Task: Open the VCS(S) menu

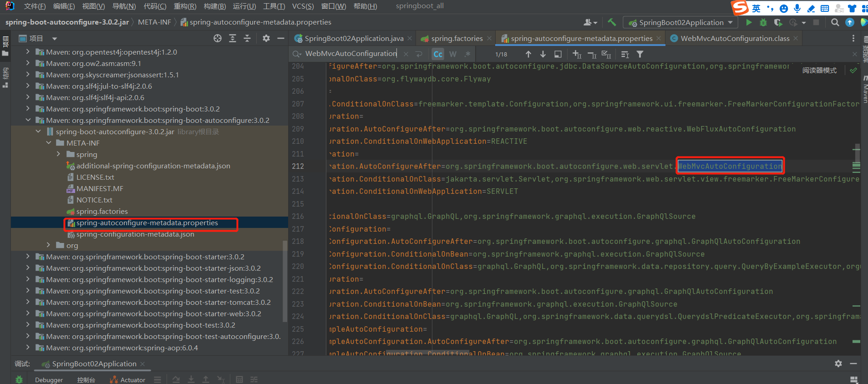Action: tap(303, 6)
